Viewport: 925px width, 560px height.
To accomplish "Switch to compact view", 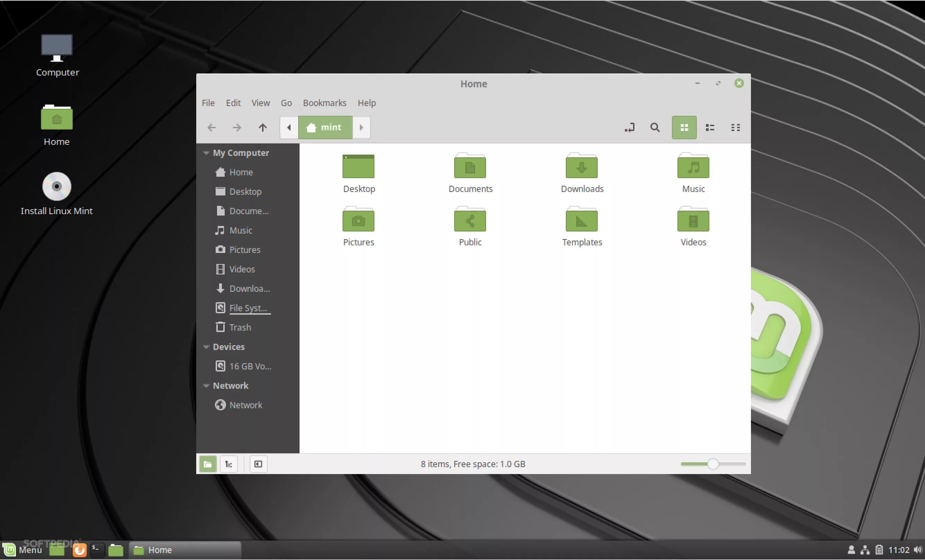I will click(x=735, y=128).
